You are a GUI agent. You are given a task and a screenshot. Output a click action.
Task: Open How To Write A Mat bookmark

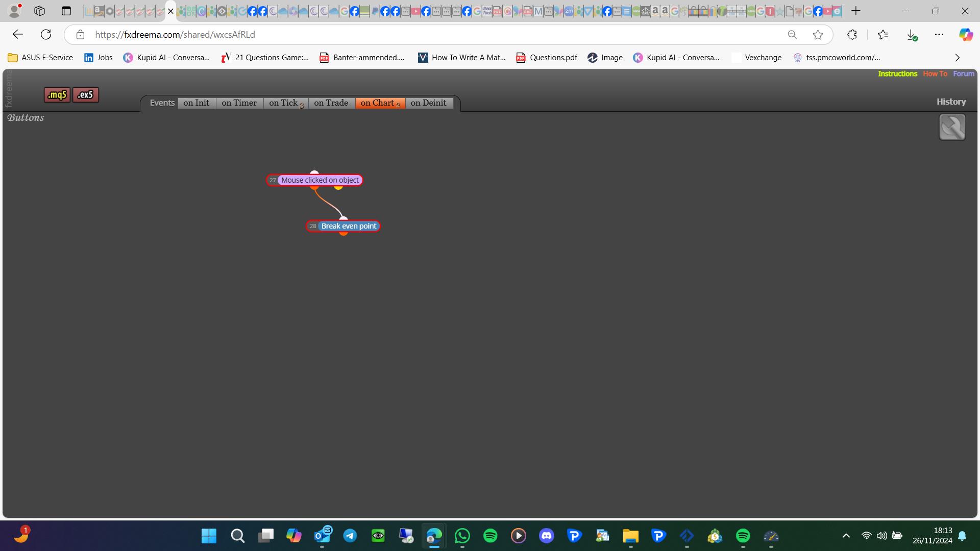click(461, 58)
